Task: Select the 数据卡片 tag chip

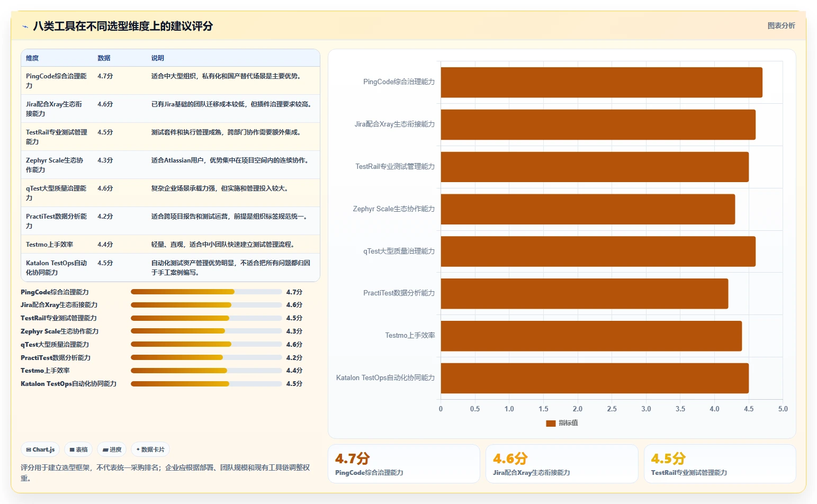Action: 150,449
